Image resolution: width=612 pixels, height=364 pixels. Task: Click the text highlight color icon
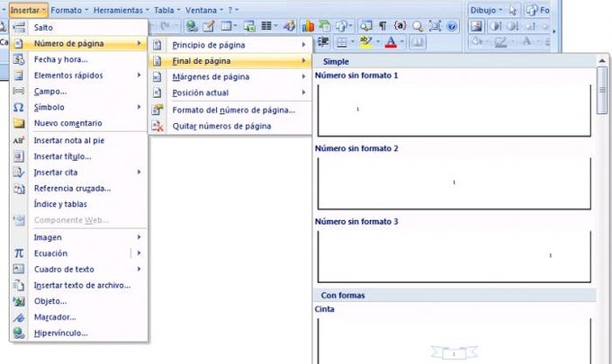366,41
